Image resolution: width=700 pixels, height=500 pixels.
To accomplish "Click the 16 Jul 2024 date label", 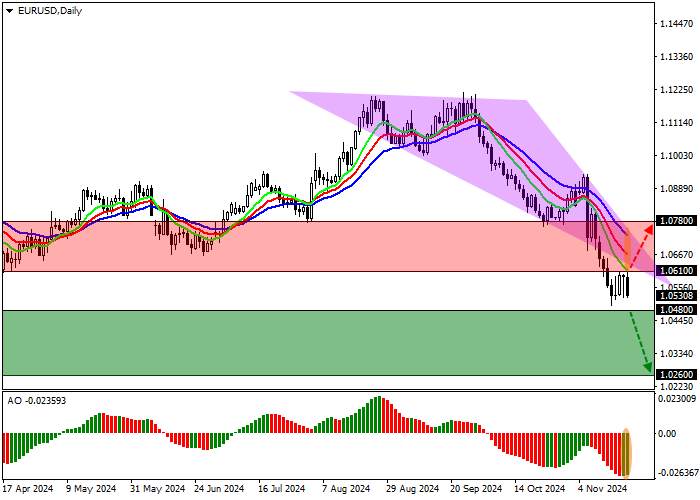I will pos(281,489).
